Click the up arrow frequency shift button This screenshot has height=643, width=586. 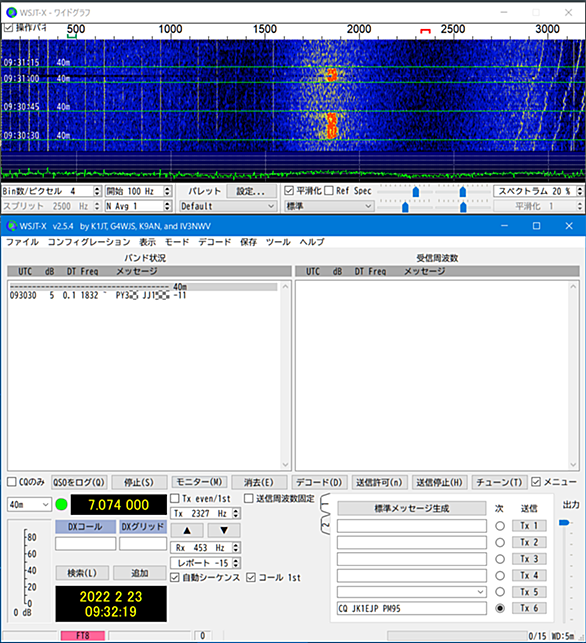click(187, 530)
